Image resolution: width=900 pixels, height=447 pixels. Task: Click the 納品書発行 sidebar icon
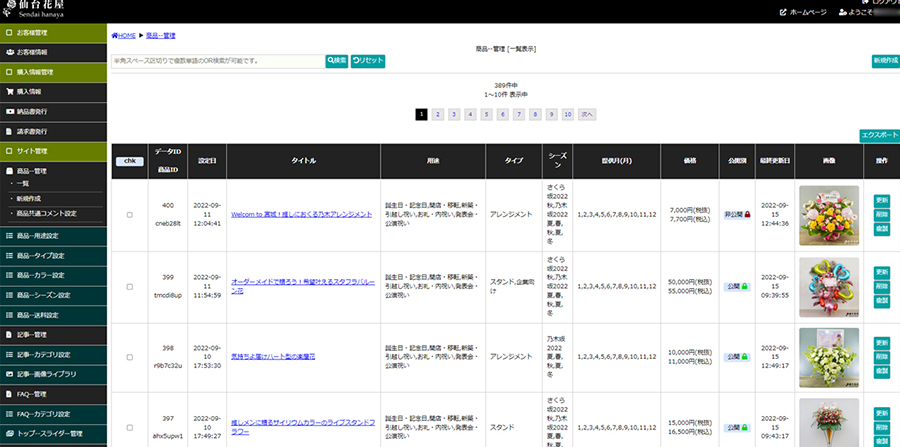(x=9, y=111)
